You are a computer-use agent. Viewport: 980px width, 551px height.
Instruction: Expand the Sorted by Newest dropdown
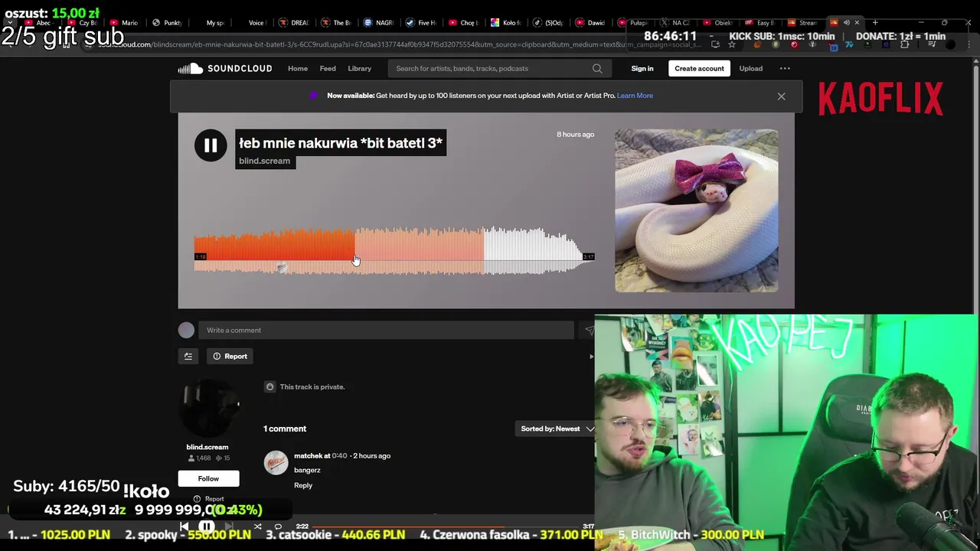point(557,429)
